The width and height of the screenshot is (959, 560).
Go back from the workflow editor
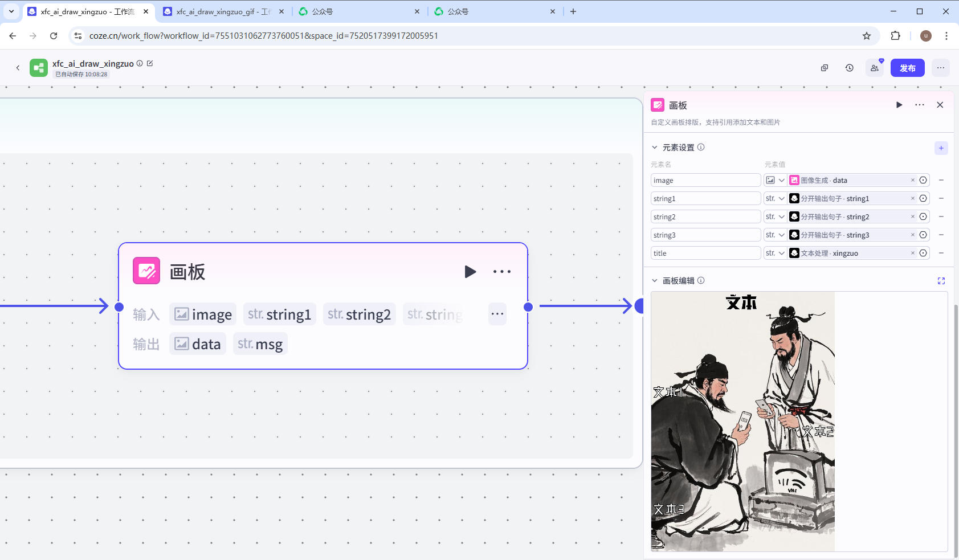[x=18, y=68]
